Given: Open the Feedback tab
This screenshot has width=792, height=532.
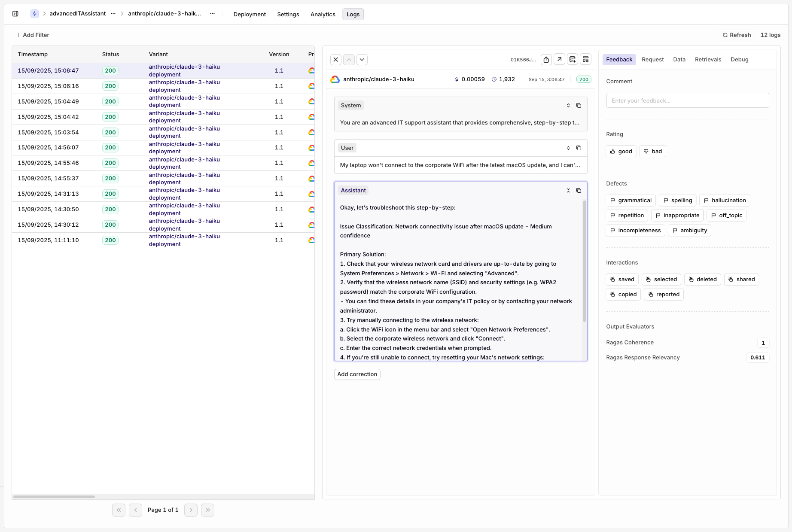Looking at the screenshot, I should coord(619,60).
